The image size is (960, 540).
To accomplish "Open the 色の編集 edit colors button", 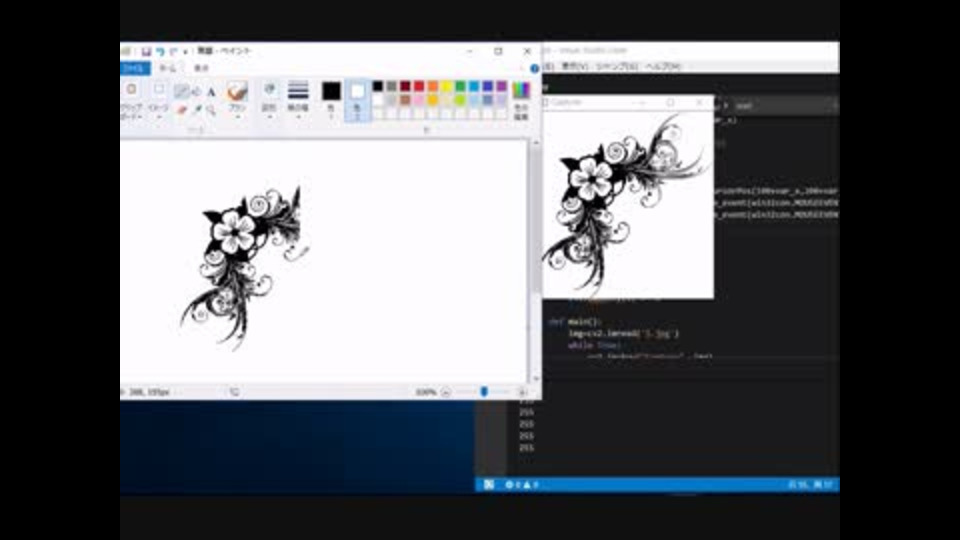I will [x=521, y=100].
